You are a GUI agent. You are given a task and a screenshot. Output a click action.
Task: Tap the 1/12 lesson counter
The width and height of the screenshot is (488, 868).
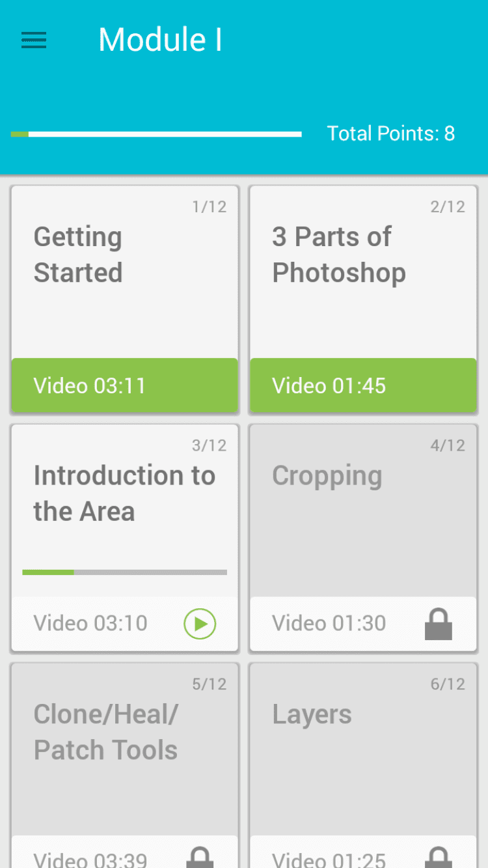pos(209,207)
